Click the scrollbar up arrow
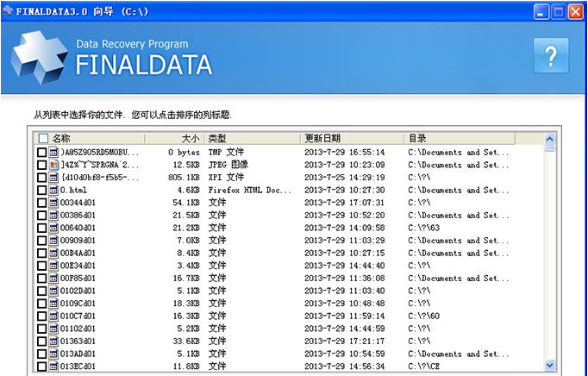The height and width of the screenshot is (376, 588). point(550,139)
